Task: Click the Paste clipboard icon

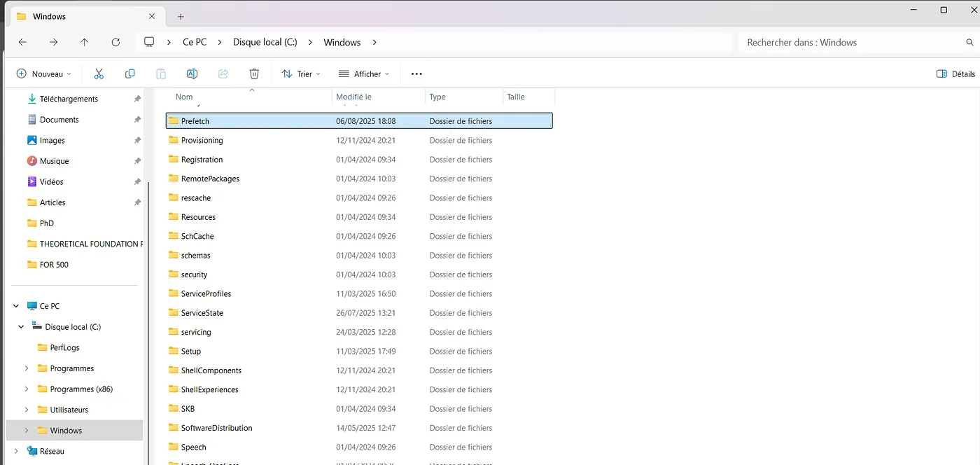Action: pyautogui.click(x=161, y=74)
